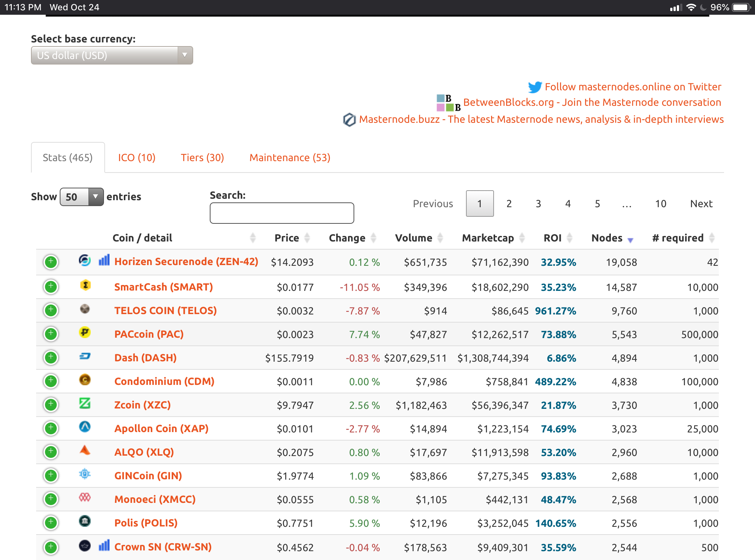This screenshot has height=560, width=755.
Task: Click the Horizen coin logo icon
Action: [85, 260]
